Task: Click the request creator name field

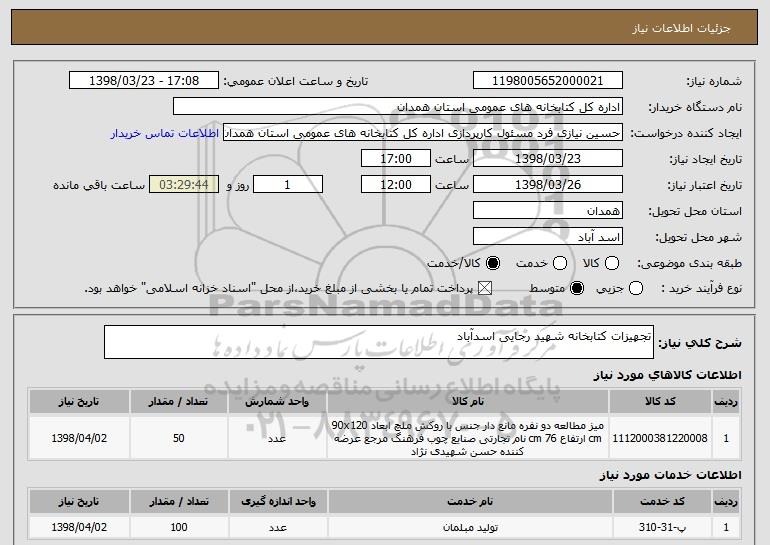Action: (421, 133)
